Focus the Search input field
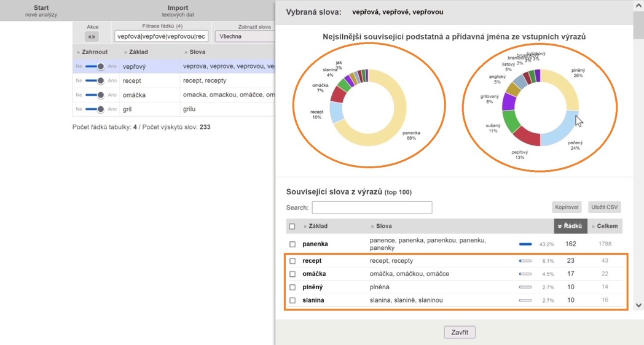The height and width of the screenshot is (345, 644). 372,207
